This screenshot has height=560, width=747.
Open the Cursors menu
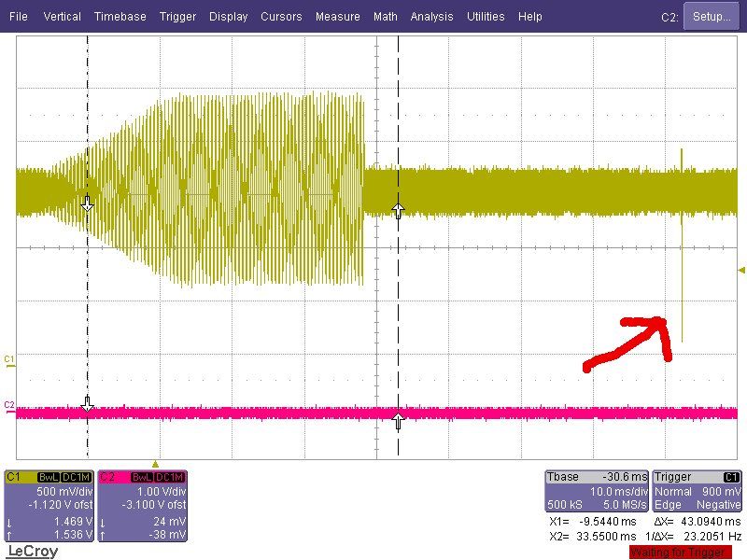click(281, 17)
